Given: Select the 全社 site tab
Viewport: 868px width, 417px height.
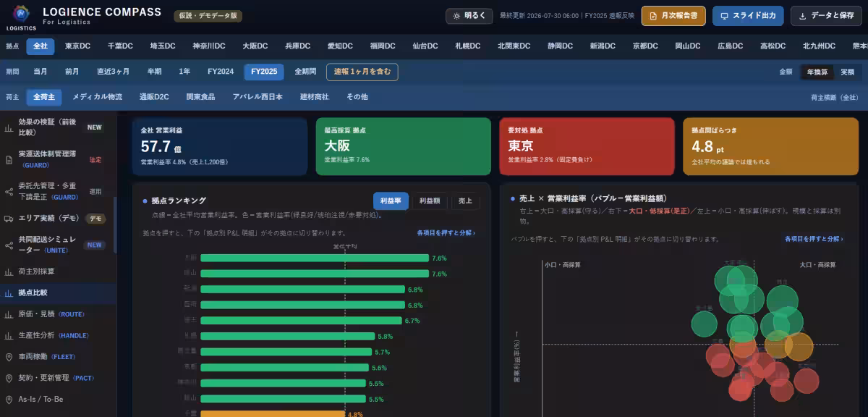Looking at the screenshot, I should click(x=41, y=46).
